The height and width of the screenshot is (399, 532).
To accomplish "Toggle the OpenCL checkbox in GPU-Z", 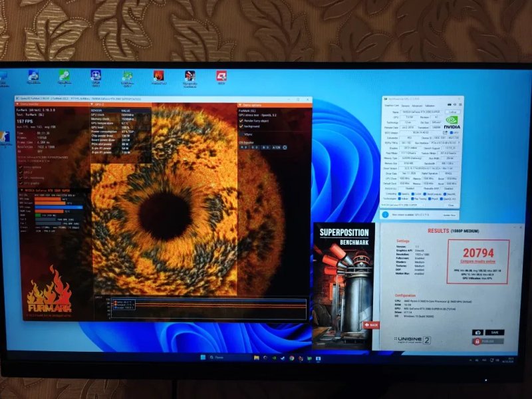I will point(400,194).
